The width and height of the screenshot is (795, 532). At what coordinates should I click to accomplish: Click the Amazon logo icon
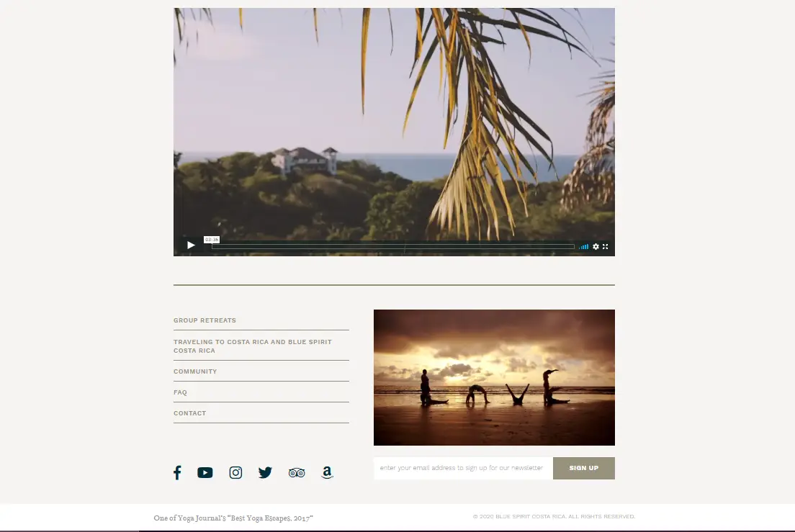click(327, 473)
